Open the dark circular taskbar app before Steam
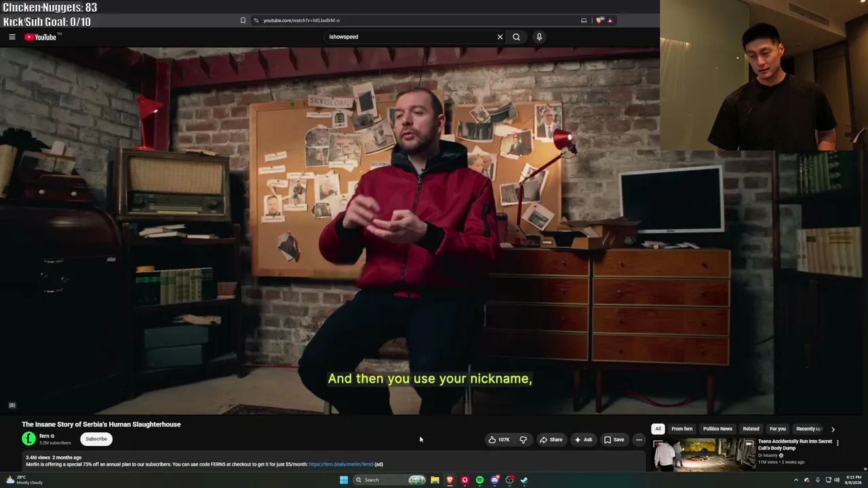868x488 pixels. click(x=509, y=480)
